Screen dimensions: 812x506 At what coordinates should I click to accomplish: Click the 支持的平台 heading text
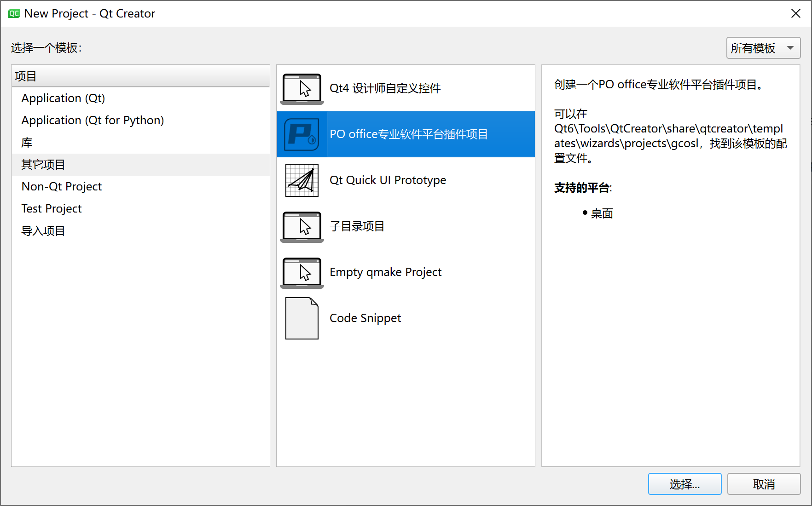[583, 188]
